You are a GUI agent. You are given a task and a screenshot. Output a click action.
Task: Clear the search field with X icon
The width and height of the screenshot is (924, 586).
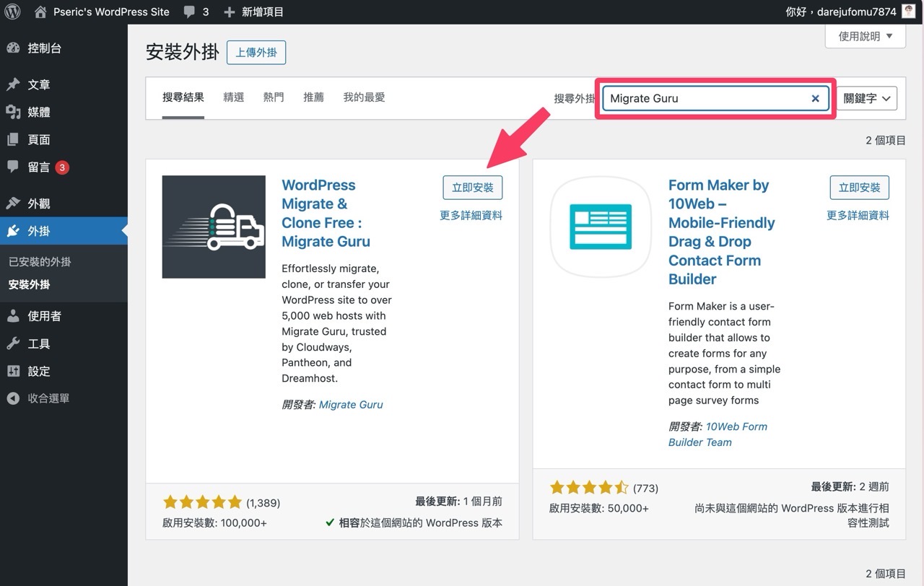coord(815,98)
